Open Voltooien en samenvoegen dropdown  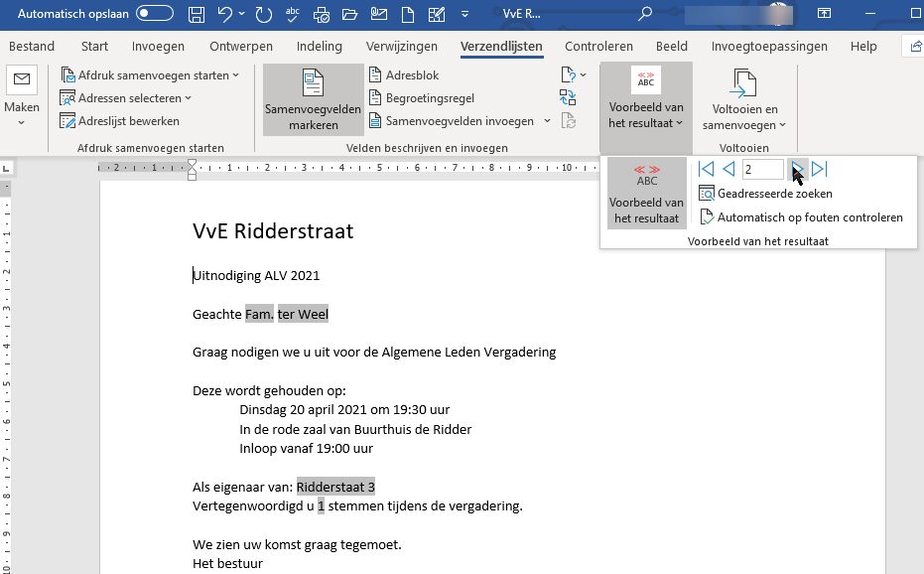(744, 99)
